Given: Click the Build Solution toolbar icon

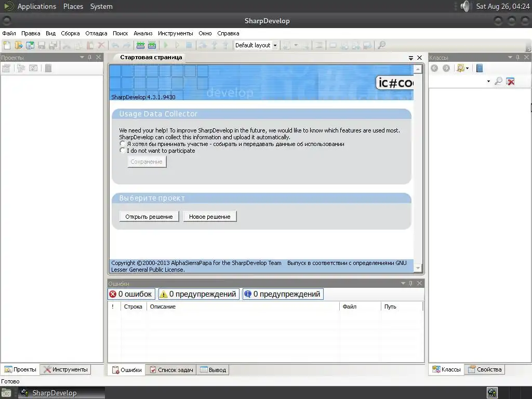Looking at the screenshot, I should (x=140, y=45).
